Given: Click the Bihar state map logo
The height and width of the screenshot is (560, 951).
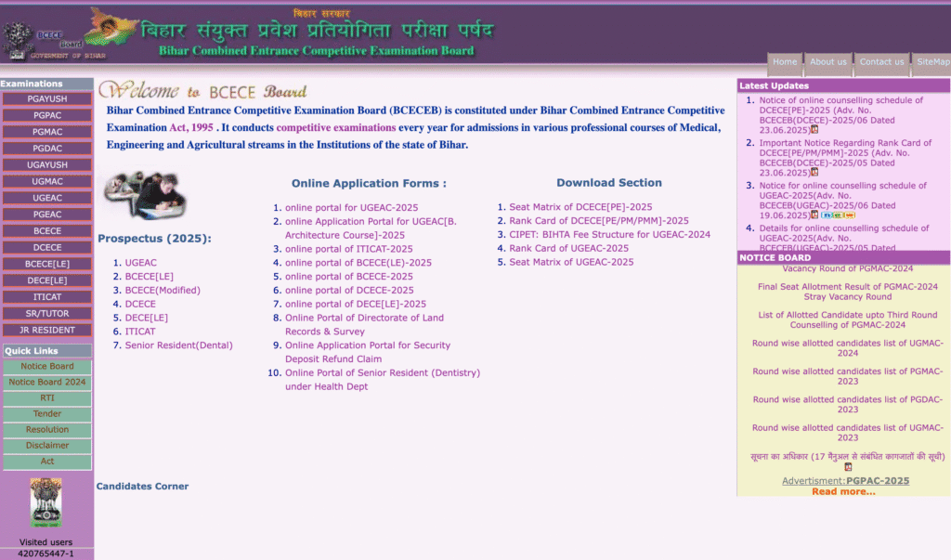Looking at the screenshot, I should tap(111, 28).
